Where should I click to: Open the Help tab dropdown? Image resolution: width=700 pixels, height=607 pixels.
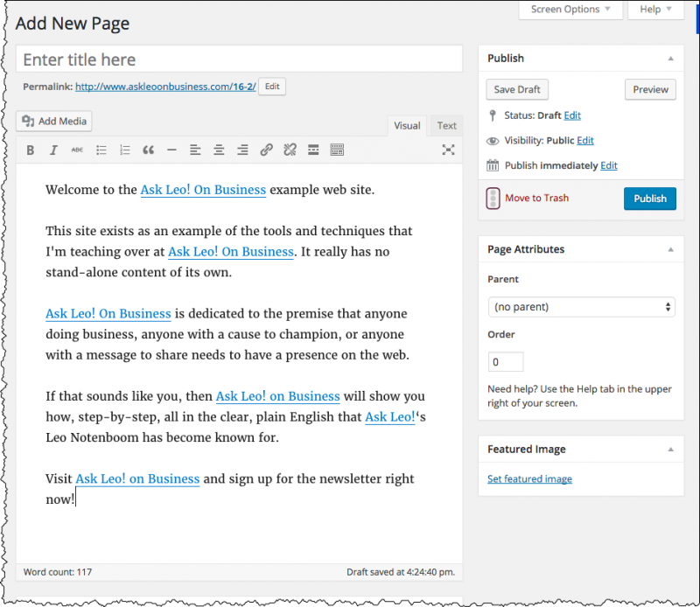click(655, 10)
